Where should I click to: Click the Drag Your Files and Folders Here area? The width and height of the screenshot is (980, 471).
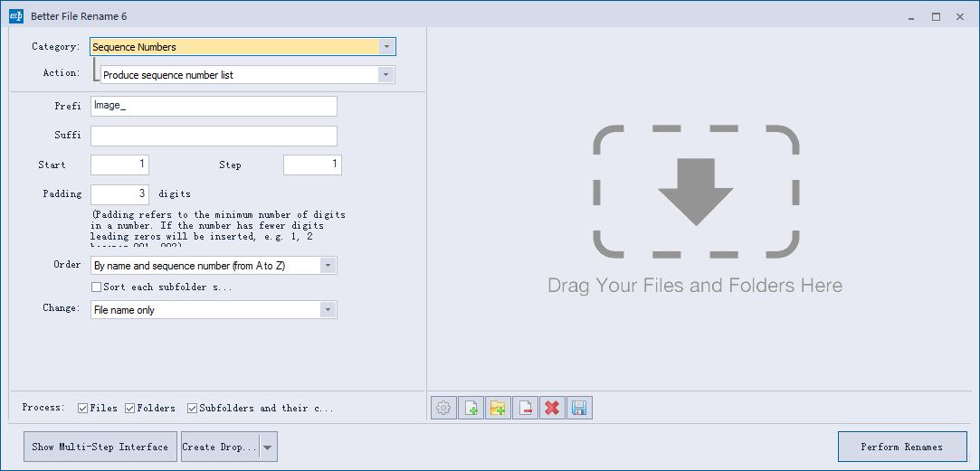coord(696,210)
